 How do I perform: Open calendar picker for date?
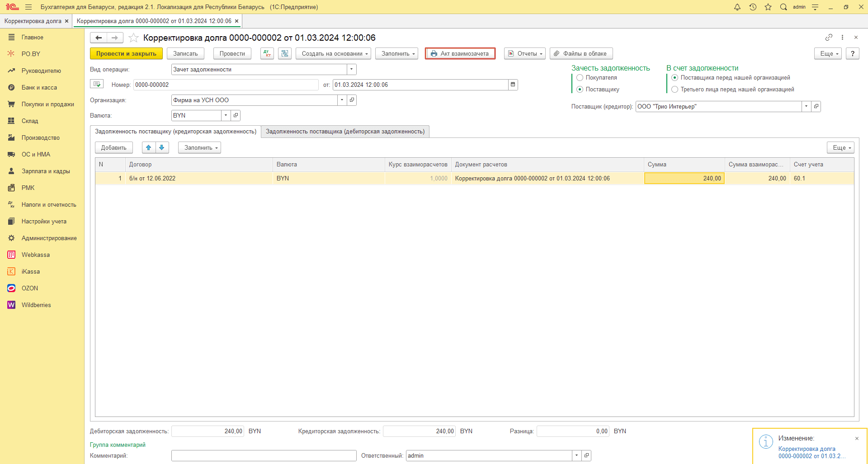pyautogui.click(x=513, y=85)
